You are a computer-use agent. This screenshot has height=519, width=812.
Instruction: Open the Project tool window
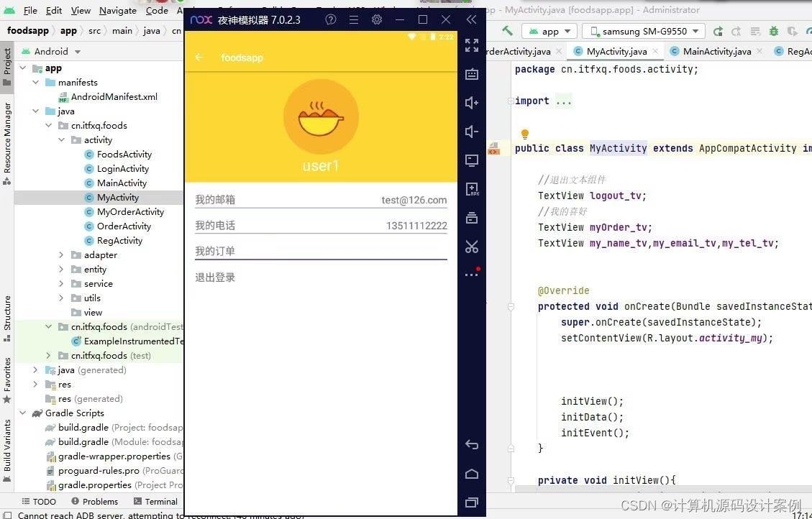click(x=6, y=68)
